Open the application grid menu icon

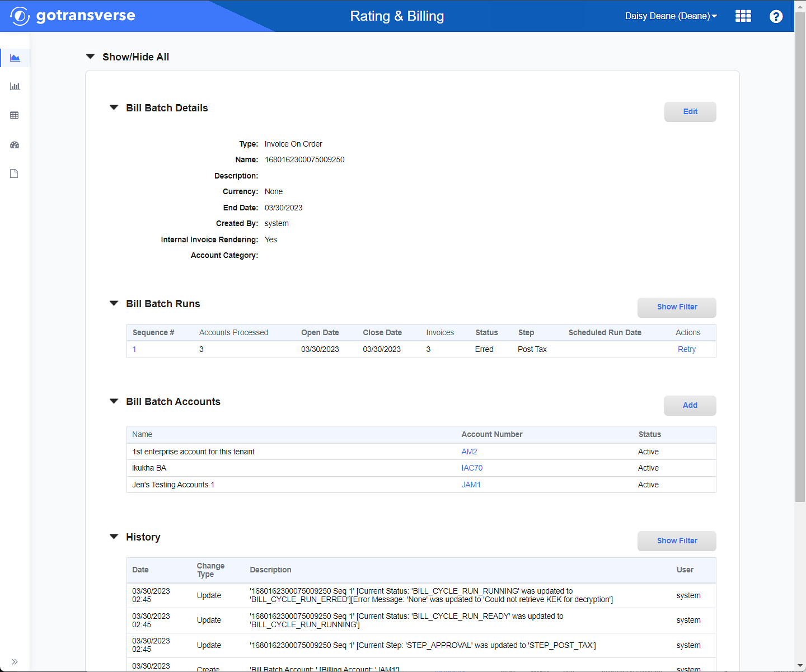pyautogui.click(x=743, y=16)
